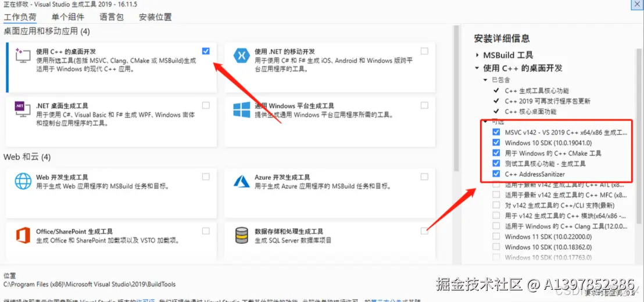The image size is (644, 302).
Task: Click the .NET desktop build tools icon
Action: 23,109
